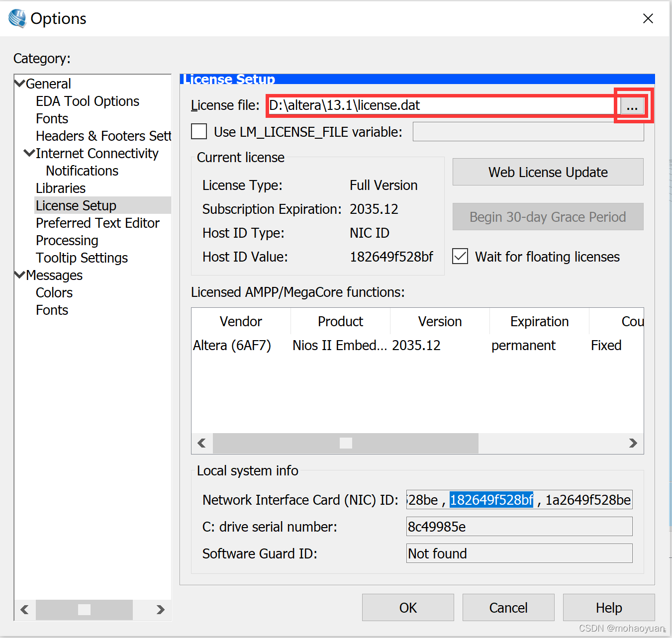Collapse the General category
672x638 pixels.
(x=20, y=84)
